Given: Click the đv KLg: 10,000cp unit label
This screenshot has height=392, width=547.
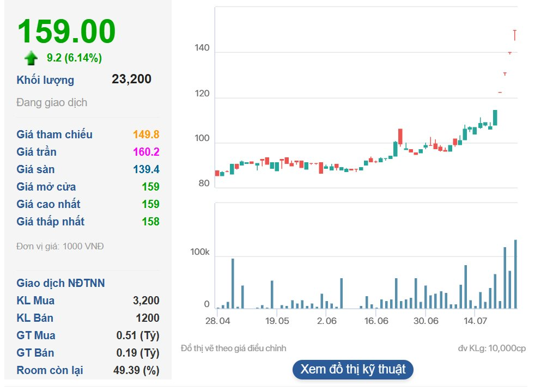Looking at the screenshot, I should [x=493, y=347].
